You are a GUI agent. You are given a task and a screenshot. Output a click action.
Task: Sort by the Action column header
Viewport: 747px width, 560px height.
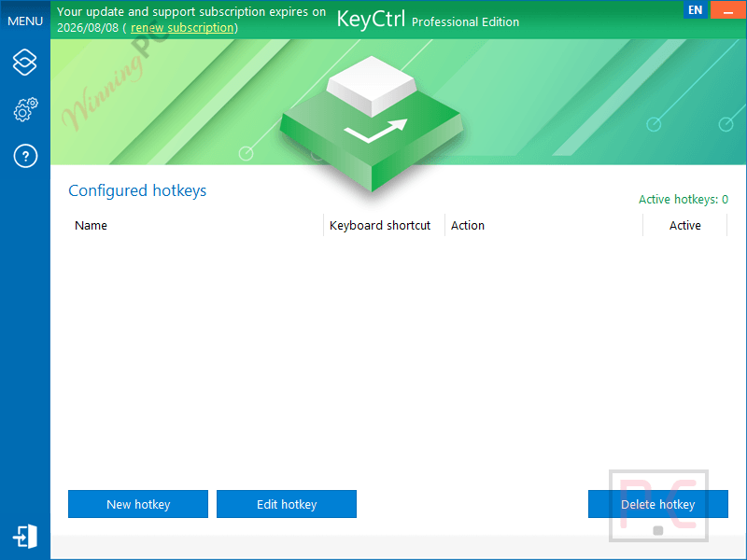point(543,225)
